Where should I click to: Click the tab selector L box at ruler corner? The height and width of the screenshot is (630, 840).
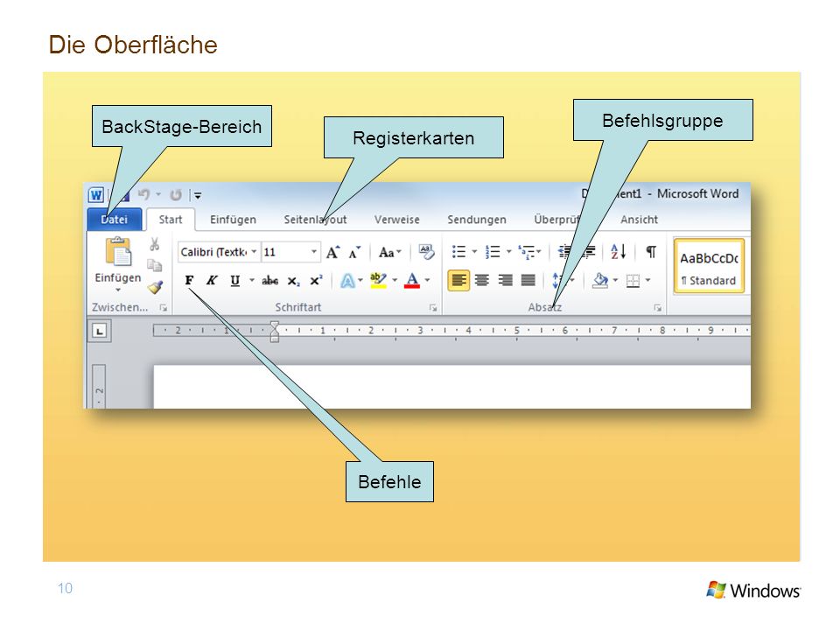[99, 331]
